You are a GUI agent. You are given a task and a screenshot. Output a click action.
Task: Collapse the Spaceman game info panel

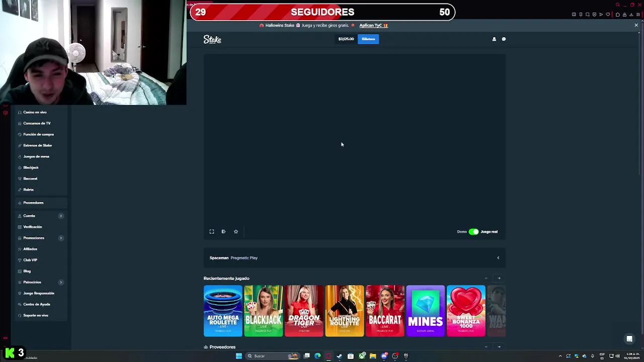[x=498, y=258]
